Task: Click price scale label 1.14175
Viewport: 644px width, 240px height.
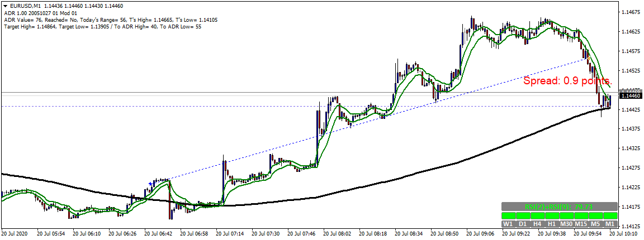Action: tap(632, 207)
